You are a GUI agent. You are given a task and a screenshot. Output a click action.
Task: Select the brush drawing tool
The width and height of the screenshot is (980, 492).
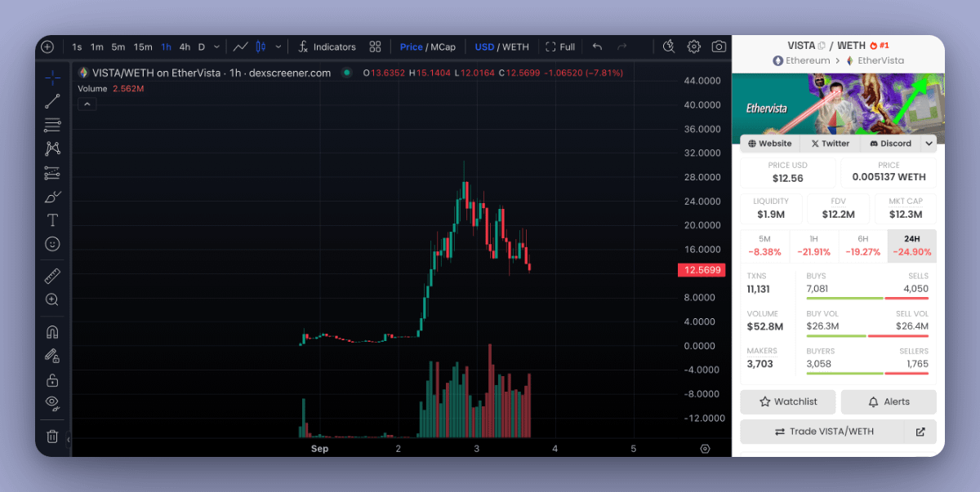click(52, 197)
